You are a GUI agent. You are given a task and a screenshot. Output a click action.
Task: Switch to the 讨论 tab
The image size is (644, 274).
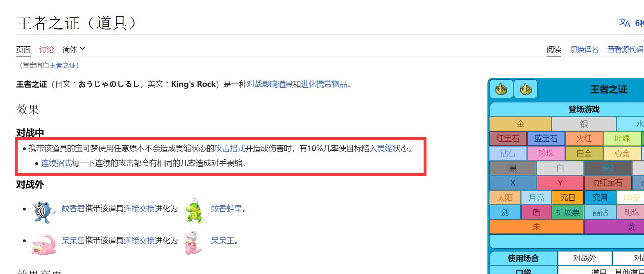point(46,49)
